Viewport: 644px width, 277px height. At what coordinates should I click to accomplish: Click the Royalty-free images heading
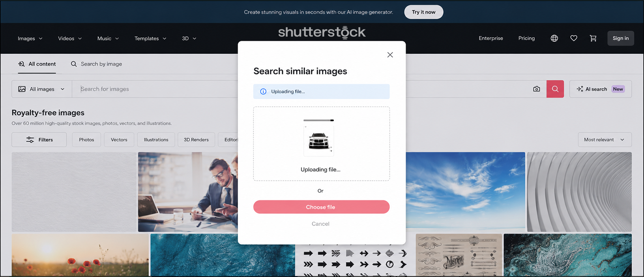point(48,113)
